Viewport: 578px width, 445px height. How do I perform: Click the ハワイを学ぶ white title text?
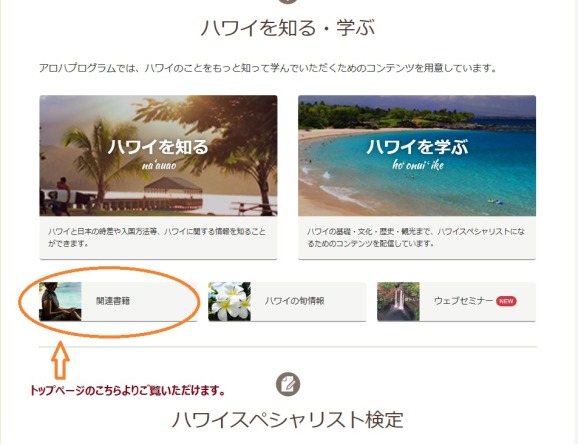[417, 147]
